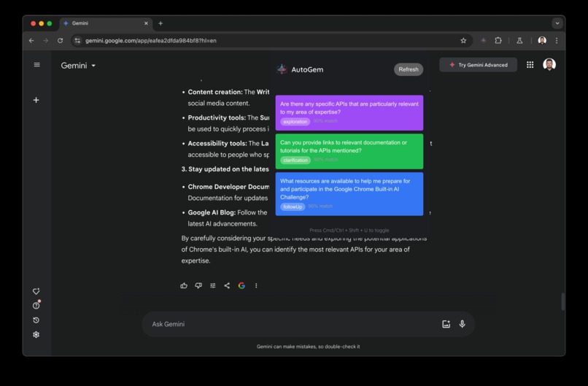
Task: Give thumbs up to the response
Action: [184, 286]
